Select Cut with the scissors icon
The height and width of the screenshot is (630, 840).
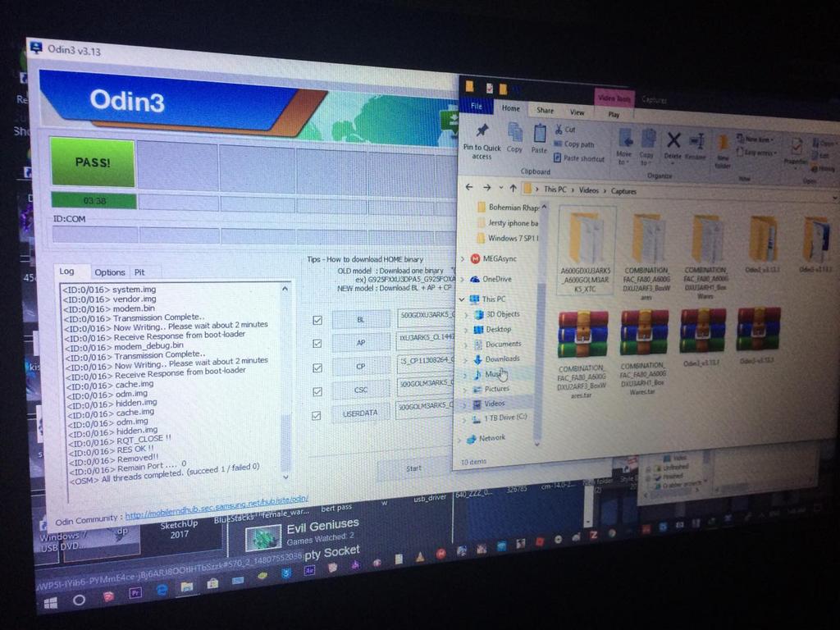pos(566,130)
